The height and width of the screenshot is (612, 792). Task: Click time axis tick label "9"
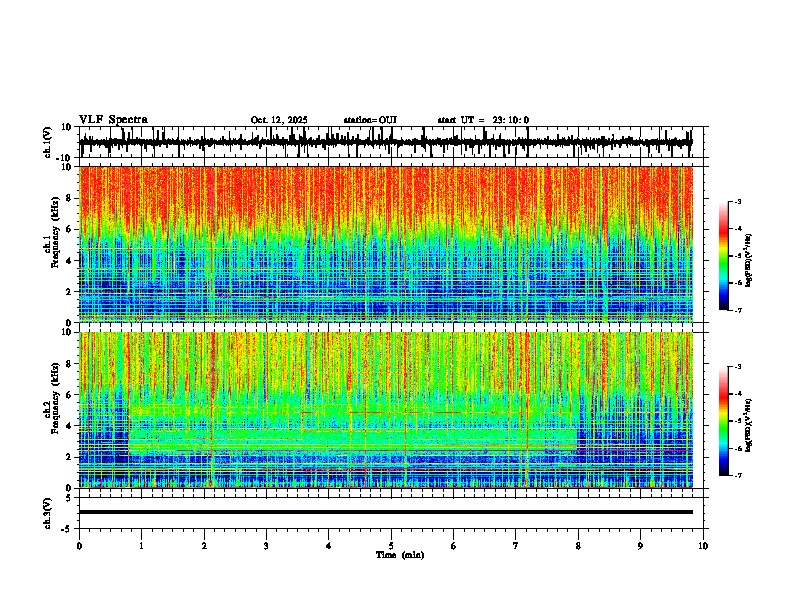click(640, 546)
